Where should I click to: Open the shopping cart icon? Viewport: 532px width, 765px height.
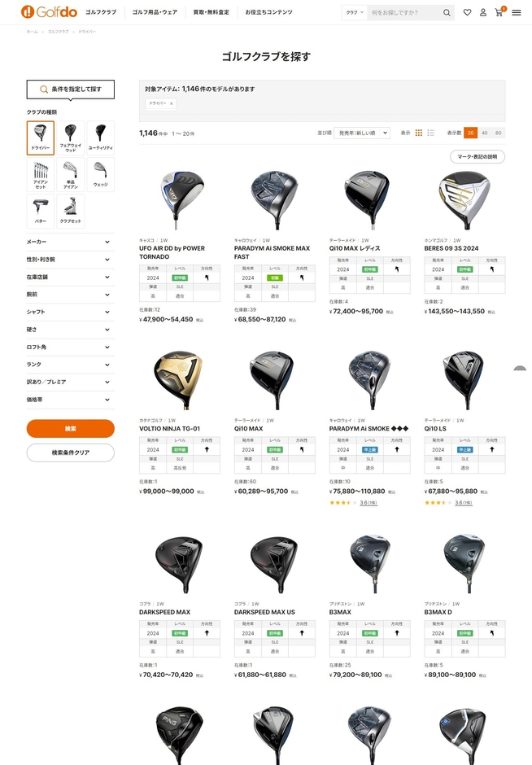pos(499,12)
